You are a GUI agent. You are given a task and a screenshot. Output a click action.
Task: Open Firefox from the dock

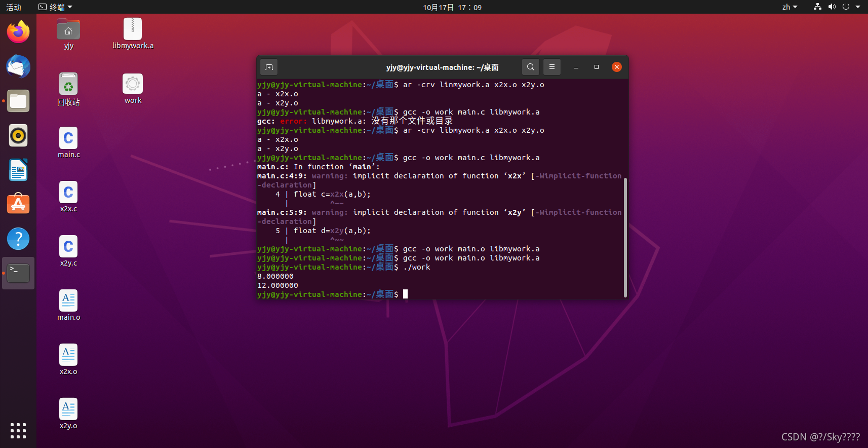coord(18,32)
